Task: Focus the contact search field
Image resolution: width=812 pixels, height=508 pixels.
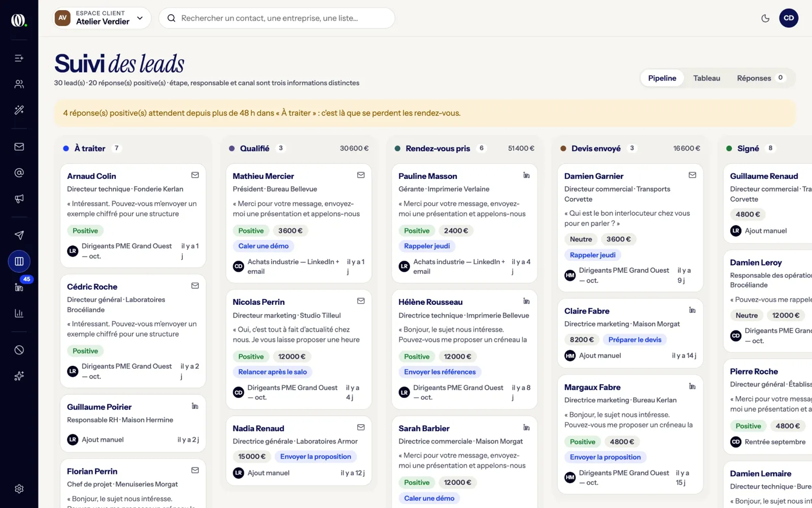Action: pyautogui.click(x=277, y=18)
